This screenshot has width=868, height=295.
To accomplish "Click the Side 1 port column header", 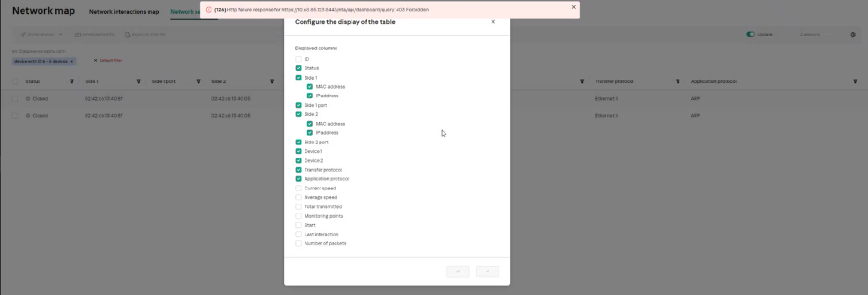I will click(x=164, y=82).
